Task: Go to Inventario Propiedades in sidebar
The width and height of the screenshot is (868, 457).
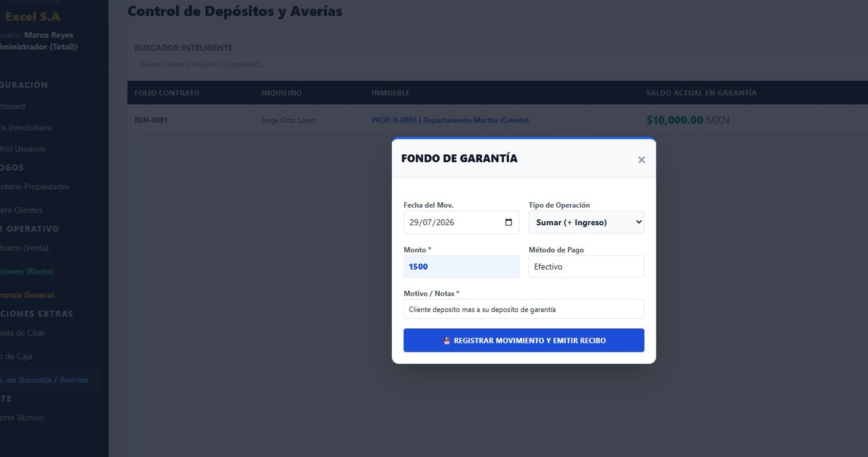Action: (x=34, y=187)
